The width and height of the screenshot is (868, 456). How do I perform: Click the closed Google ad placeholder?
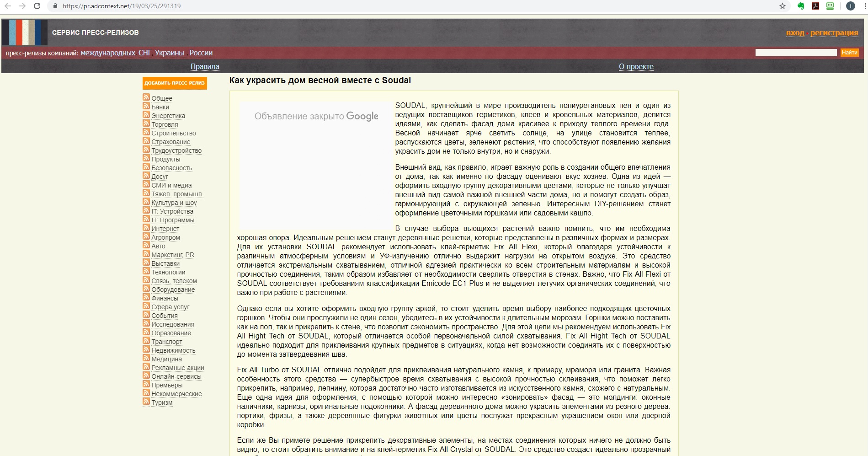[316, 165]
